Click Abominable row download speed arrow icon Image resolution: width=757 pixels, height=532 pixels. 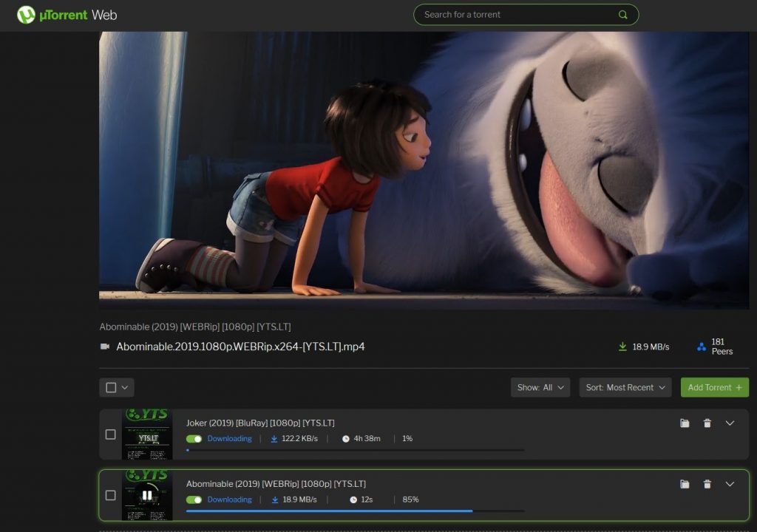point(275,499)
